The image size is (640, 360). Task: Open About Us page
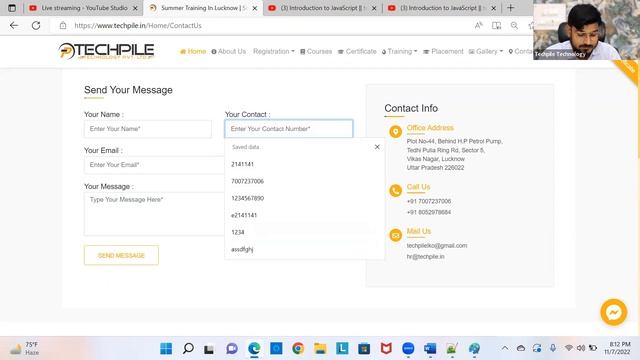[x=229, y=51]
